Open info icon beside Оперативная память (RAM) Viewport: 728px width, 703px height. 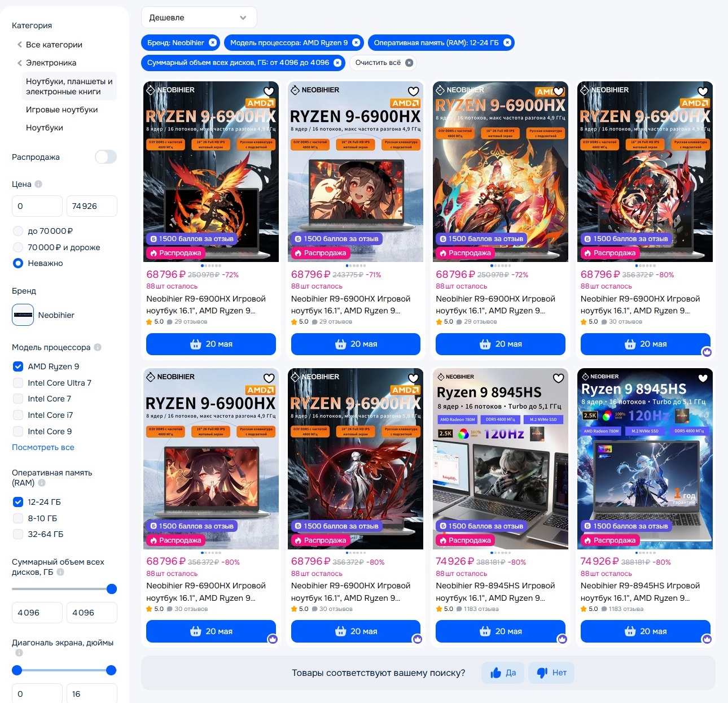click(x=42, y=483)
